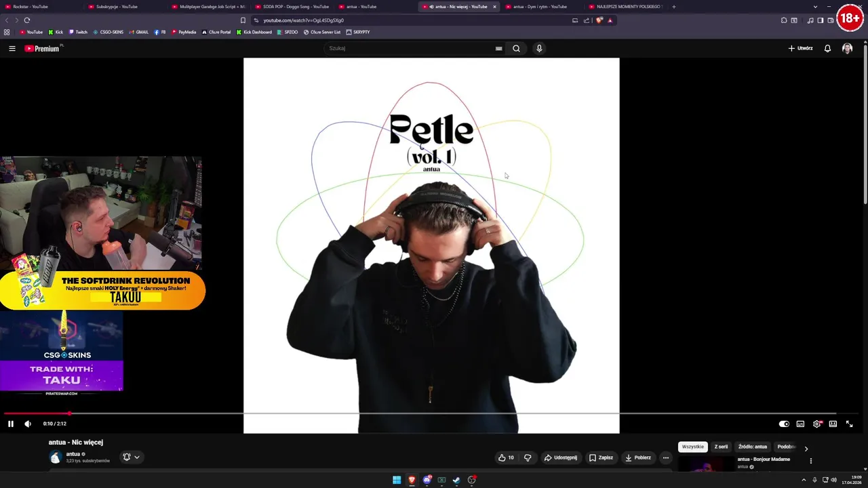The width and height of the screenshot is (868, 488).
Task: Reload the current page
Action: [27, 20]
